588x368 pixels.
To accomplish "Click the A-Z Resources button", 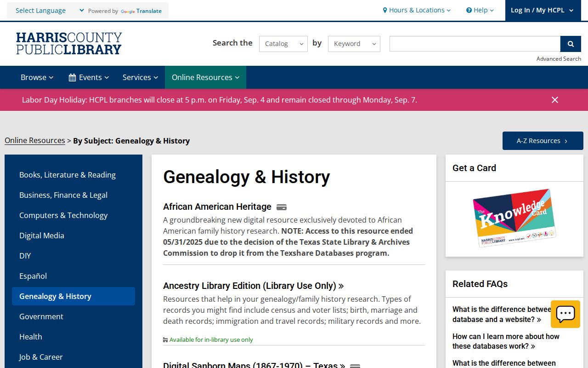I will point(543,141).
